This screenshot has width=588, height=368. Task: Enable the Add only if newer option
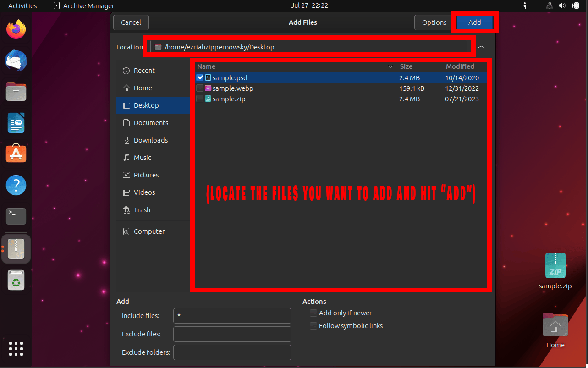[x=313, y=313]
